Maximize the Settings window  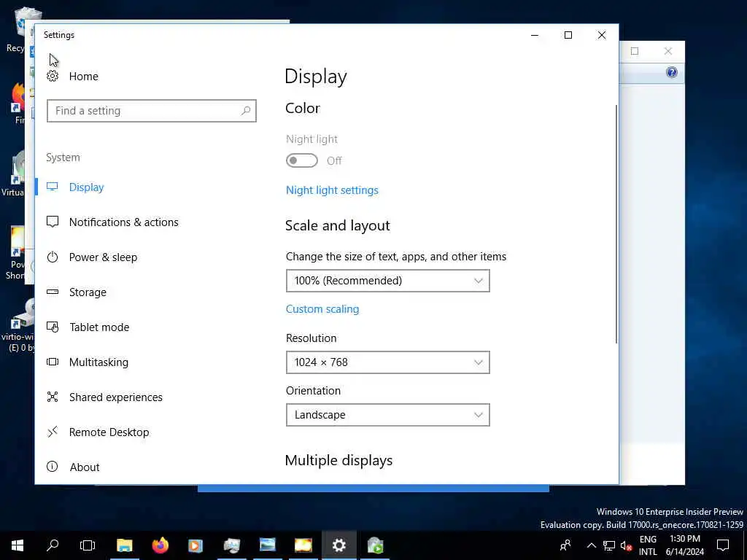[568, 35]
